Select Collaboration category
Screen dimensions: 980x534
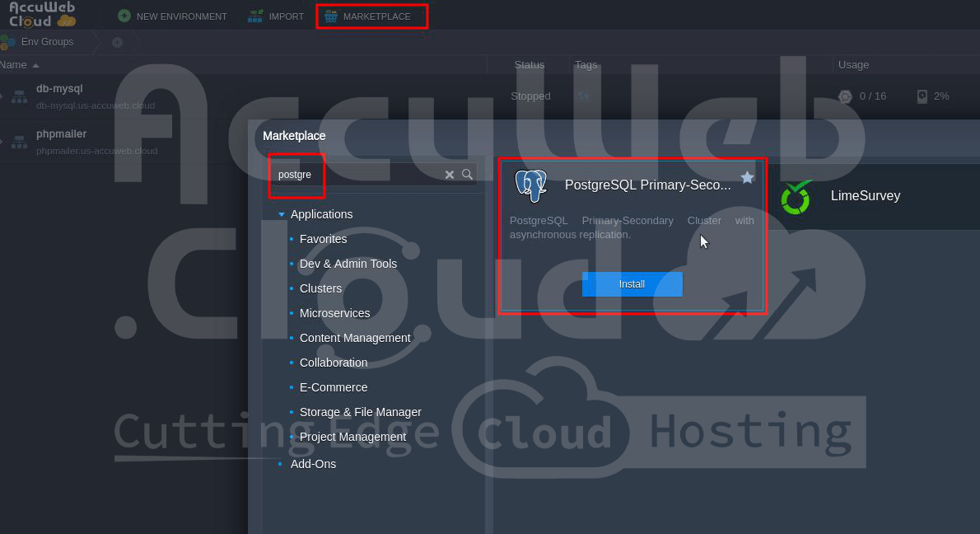(x=334, y=363)
